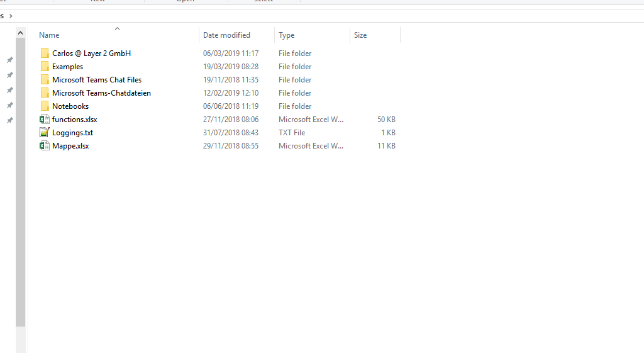Click the Type column header
The image size is (644, 353).
pos(287,35)
